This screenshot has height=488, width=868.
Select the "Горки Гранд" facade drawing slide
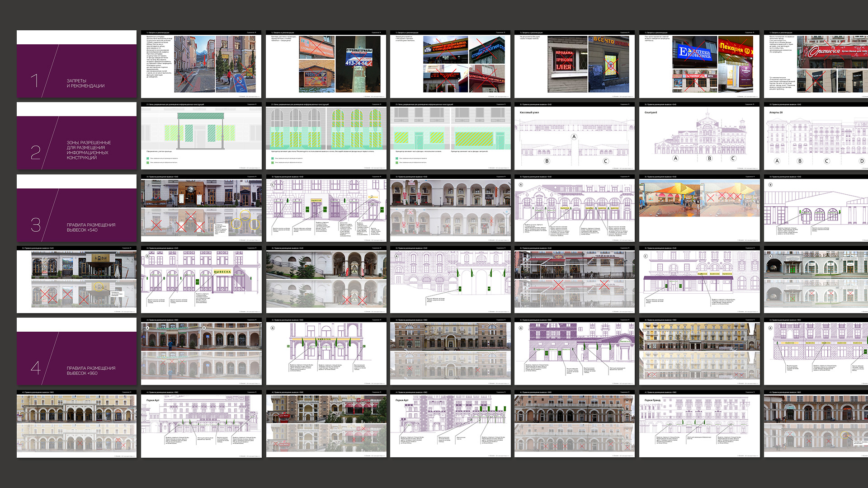tap(699, 424)
